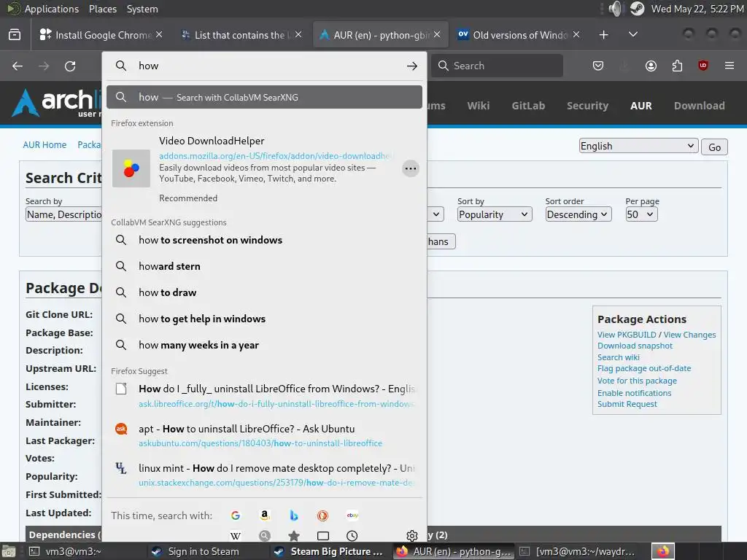Open search settings gear in urlbar panel
The width and height of the screenshot is (747, 560).
412,536
